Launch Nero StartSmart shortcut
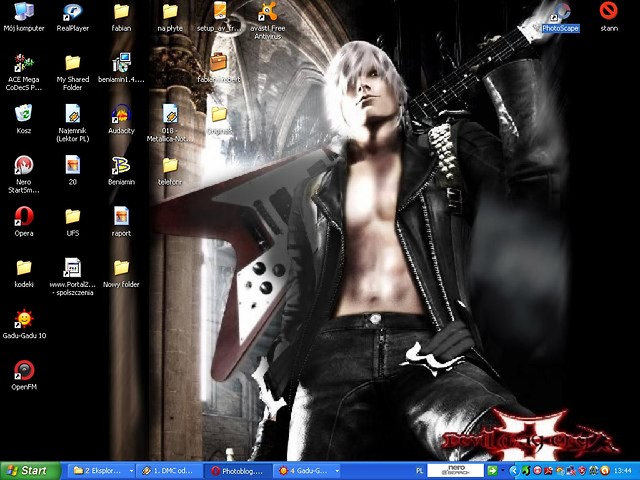The width and height of the screenshot is (640, 480). (x=24, y=175)
